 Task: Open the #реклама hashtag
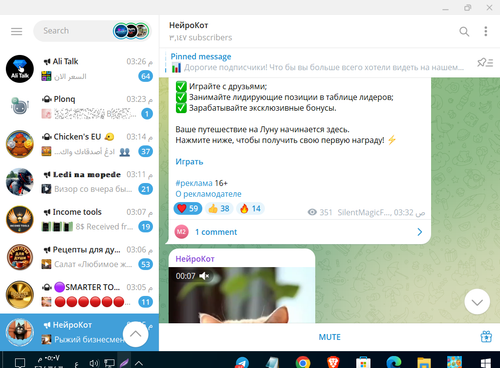coord(194,183)
